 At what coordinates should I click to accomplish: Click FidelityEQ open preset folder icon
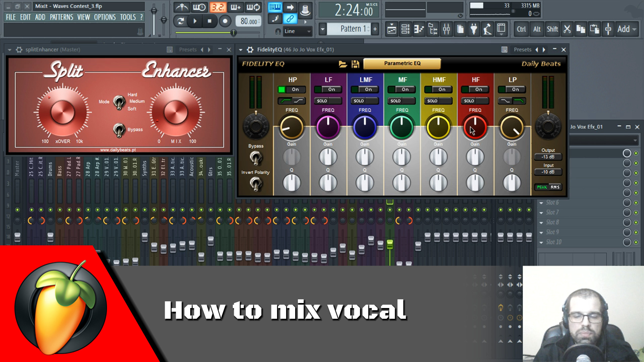click(342, 64)
